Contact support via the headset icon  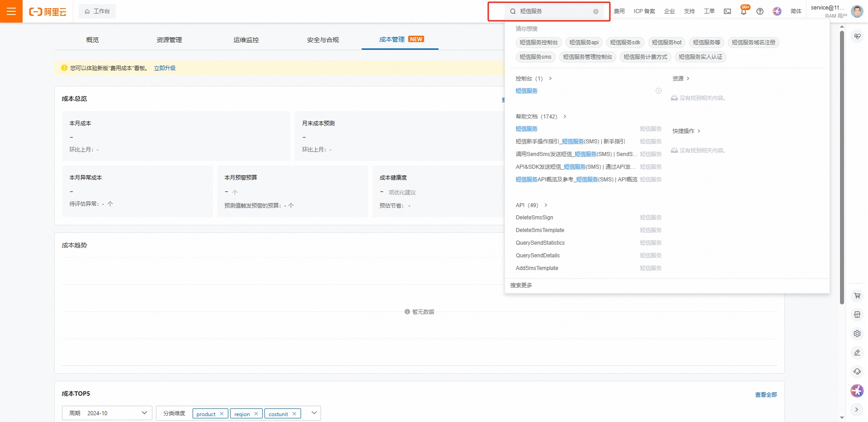(857, 371)
